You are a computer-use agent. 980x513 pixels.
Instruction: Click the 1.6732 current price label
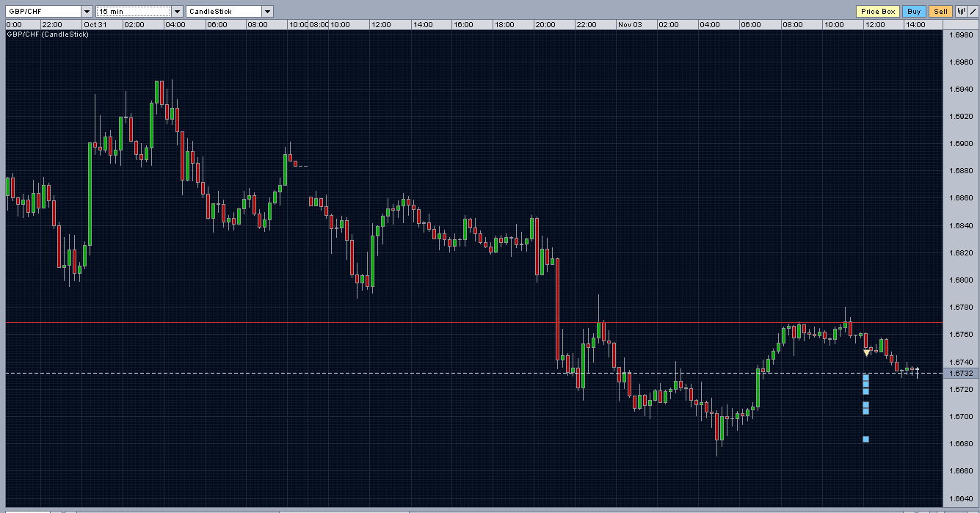(961, 374)
